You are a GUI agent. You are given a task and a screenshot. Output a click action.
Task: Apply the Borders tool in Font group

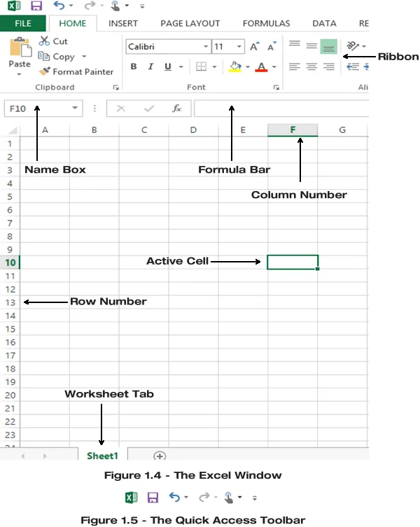click(201, 67)
